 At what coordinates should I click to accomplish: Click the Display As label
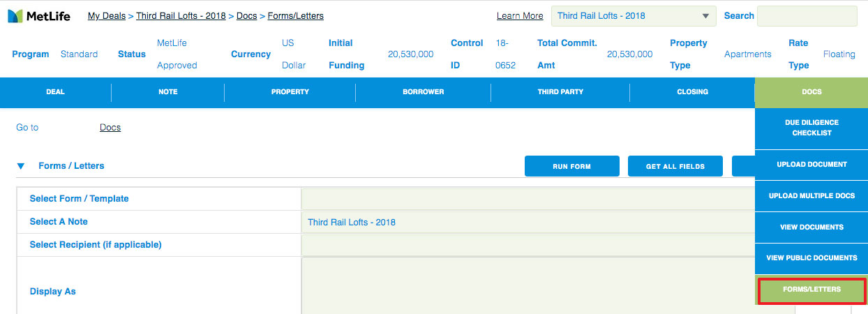52,292
